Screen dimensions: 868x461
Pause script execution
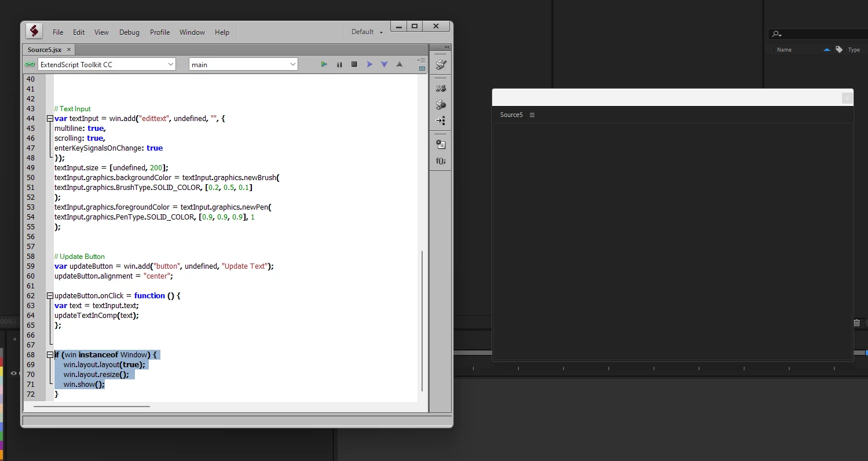pyautogui.click(x=339, y=64)
